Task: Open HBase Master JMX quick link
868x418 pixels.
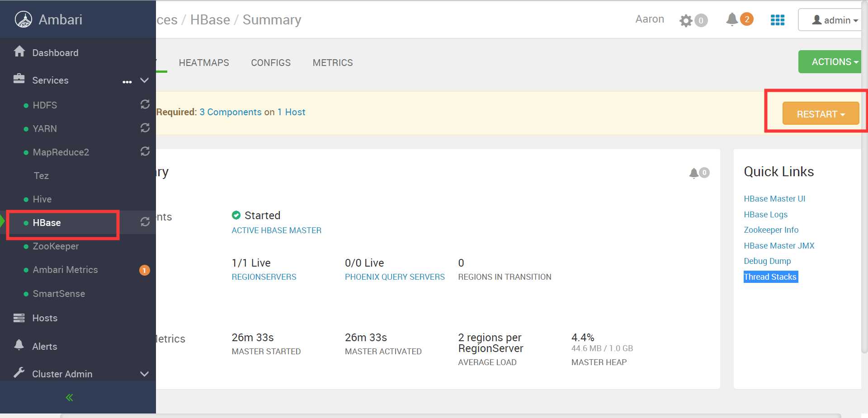Action: pos(779,246)
